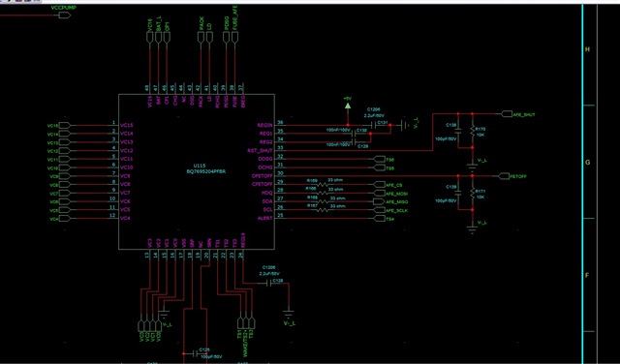Select the VCCPUMP off-page connector symbol
The height and width of the screenshot is (364, 620).
tap(65, 15)
